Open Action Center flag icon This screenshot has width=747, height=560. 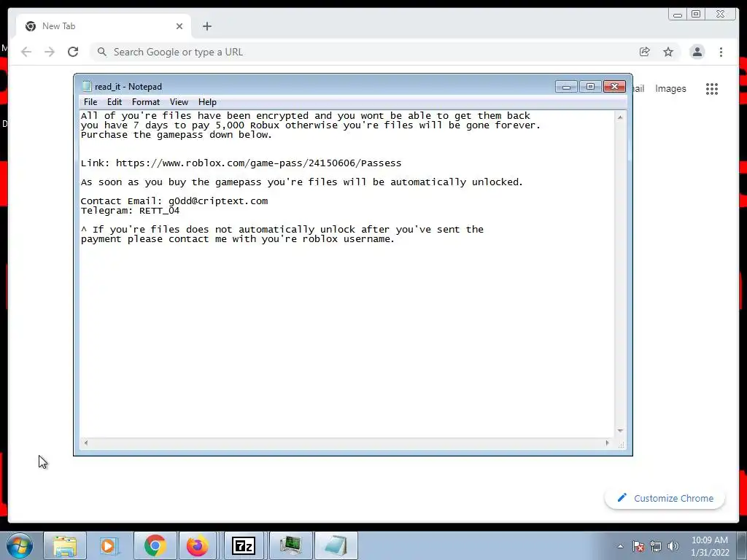(x=638, y=546)
